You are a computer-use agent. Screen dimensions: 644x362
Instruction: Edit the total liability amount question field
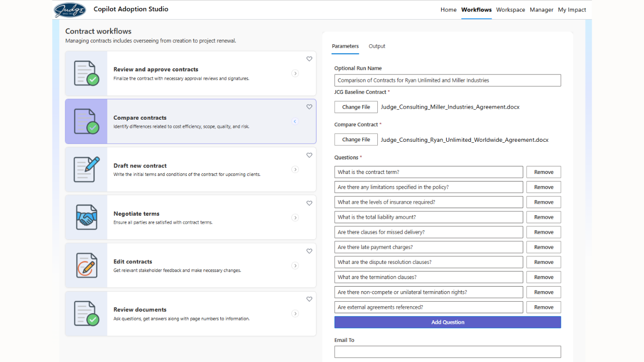click(429, 217)
